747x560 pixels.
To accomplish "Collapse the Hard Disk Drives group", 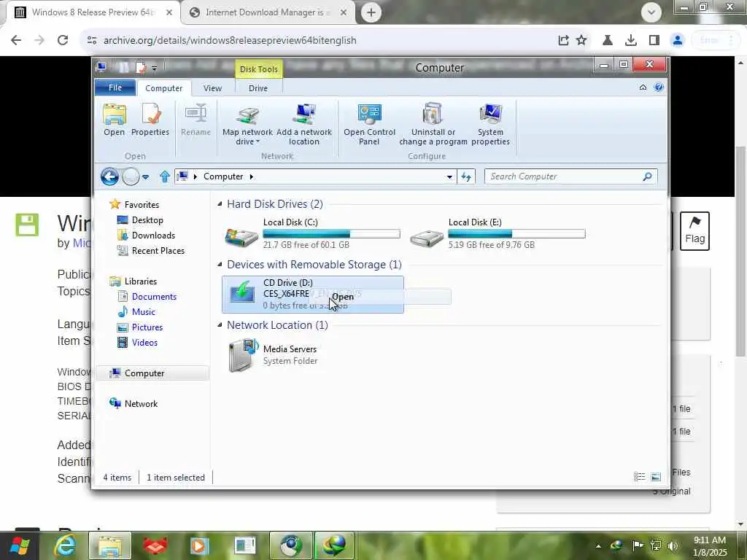I will (x=220, y=204).
